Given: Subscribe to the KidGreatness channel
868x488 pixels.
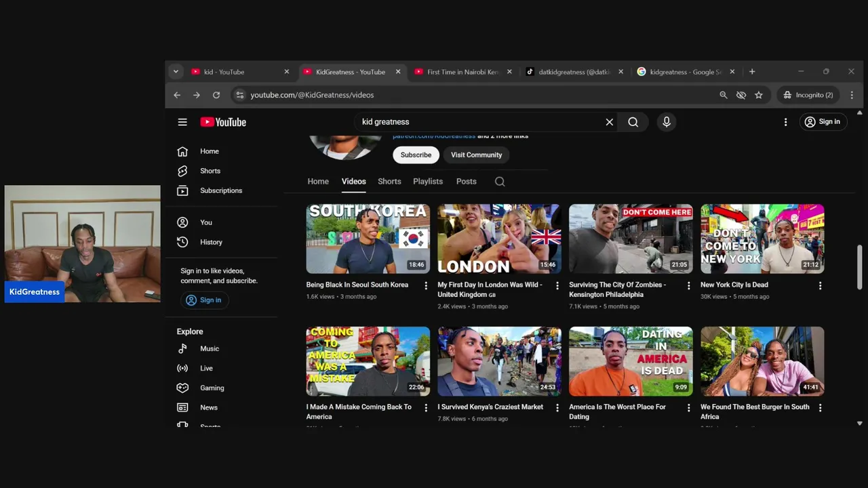Looking at the screenshot, I should coord(416,155).
